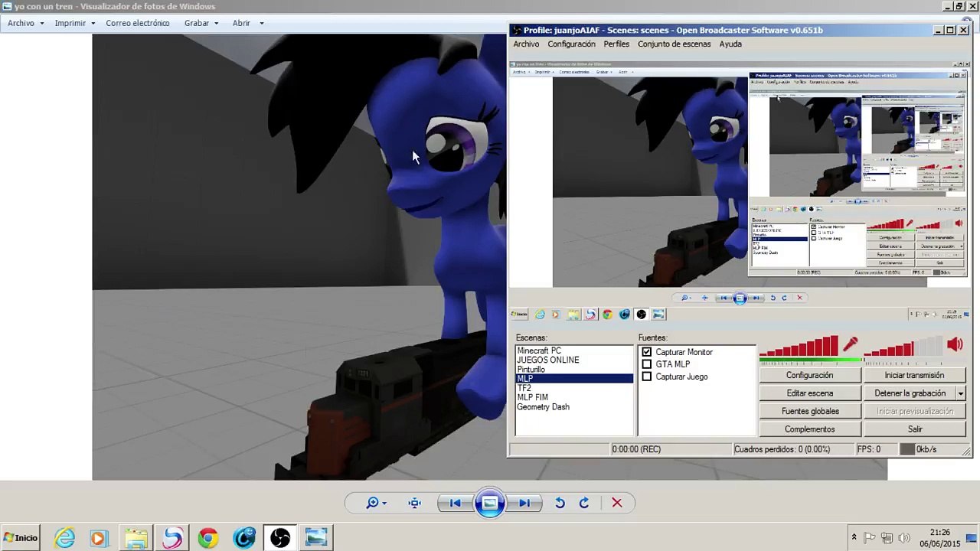This screenshot has height=551, width=980.
Task: Open Windows Media Player from the taskbar
Action: tap(98, 539)
